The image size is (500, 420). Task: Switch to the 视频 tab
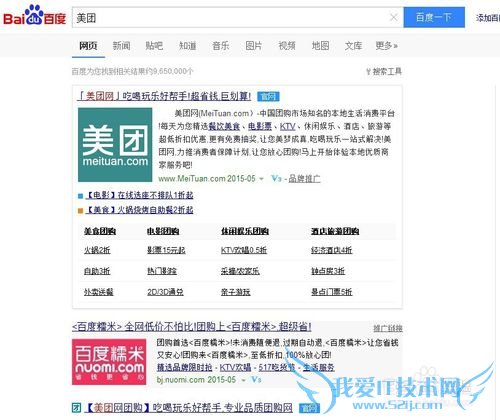[x=287, y=46]
